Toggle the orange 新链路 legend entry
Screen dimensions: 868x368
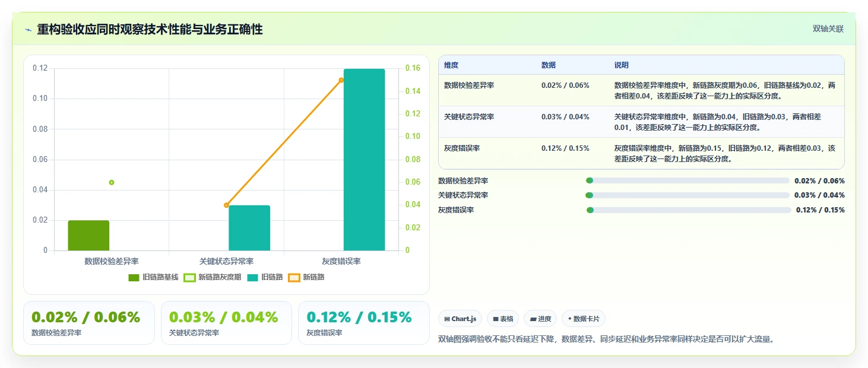pos(306,277)
